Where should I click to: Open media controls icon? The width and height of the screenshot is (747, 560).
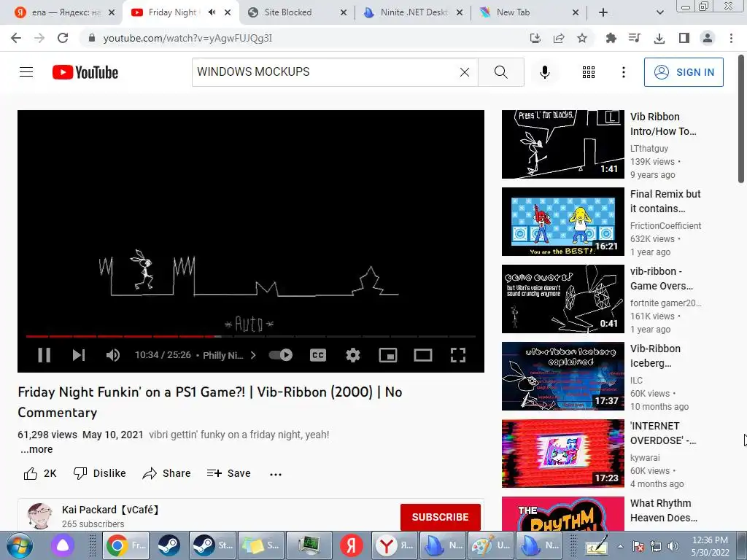[x=635, y=38]
